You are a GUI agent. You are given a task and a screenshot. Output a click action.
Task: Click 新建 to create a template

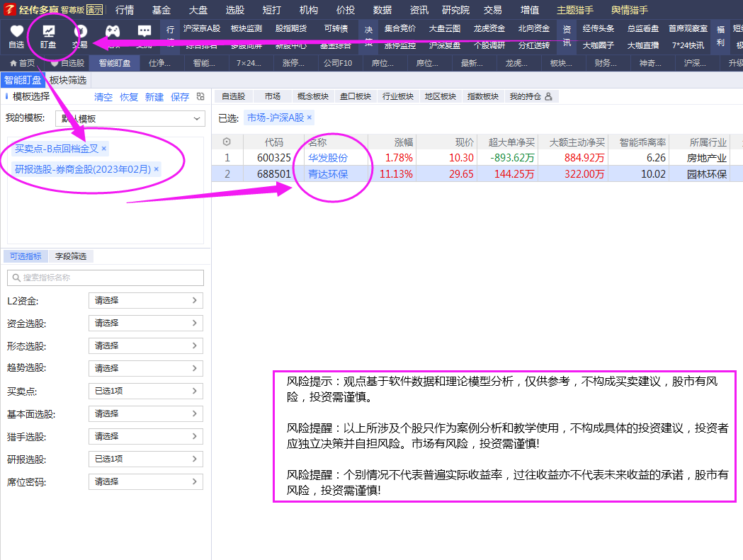[x=154, y=97]
